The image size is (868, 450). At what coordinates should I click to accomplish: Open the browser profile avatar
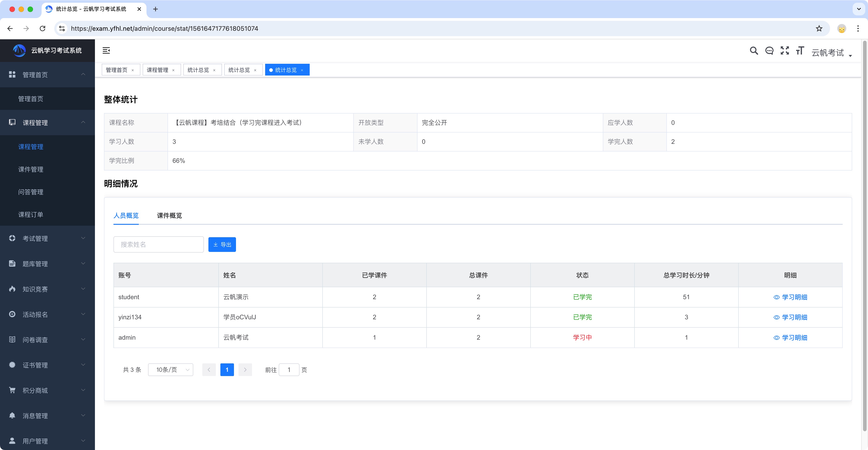pyautogui.click(x=842, y=29)
